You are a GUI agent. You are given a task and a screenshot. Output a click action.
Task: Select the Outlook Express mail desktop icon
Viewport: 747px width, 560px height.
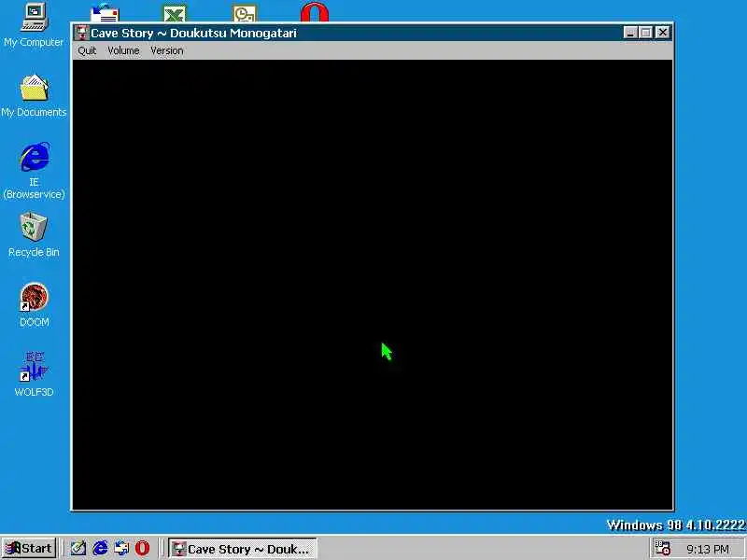(105, 13)
